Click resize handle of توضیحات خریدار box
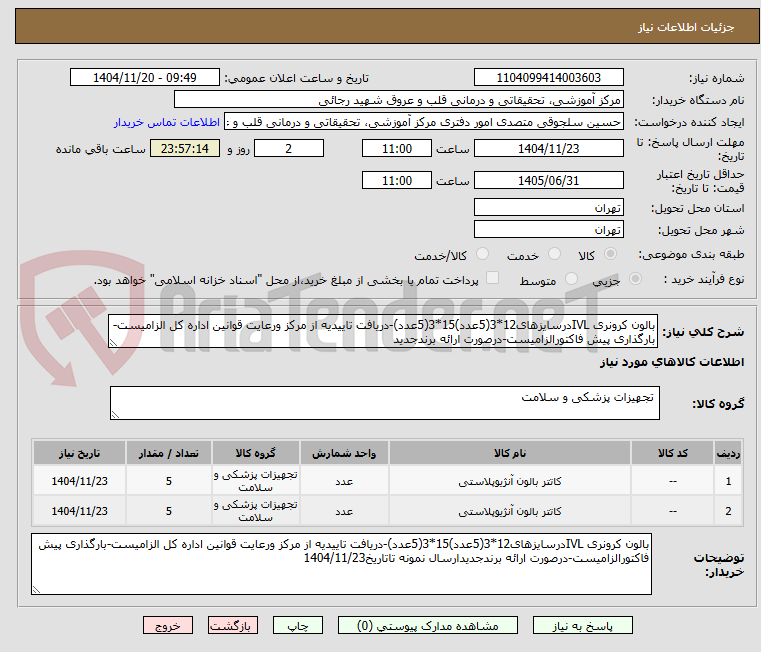761x652 pixels. 36,590
